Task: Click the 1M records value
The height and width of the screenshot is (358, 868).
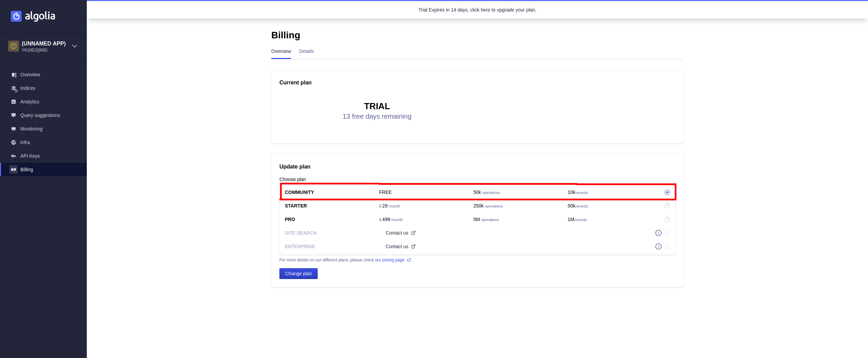Action: coord(577,219)
